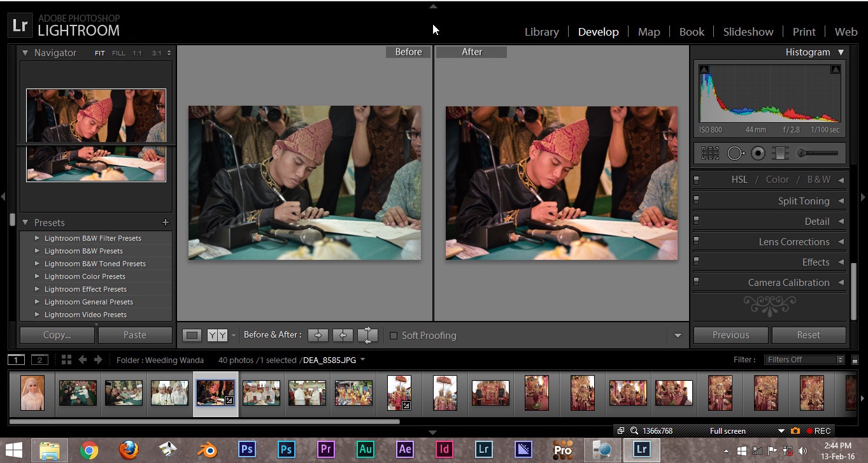
Task: Open Premiere Pro from taskbar
Action: point(326,450)
